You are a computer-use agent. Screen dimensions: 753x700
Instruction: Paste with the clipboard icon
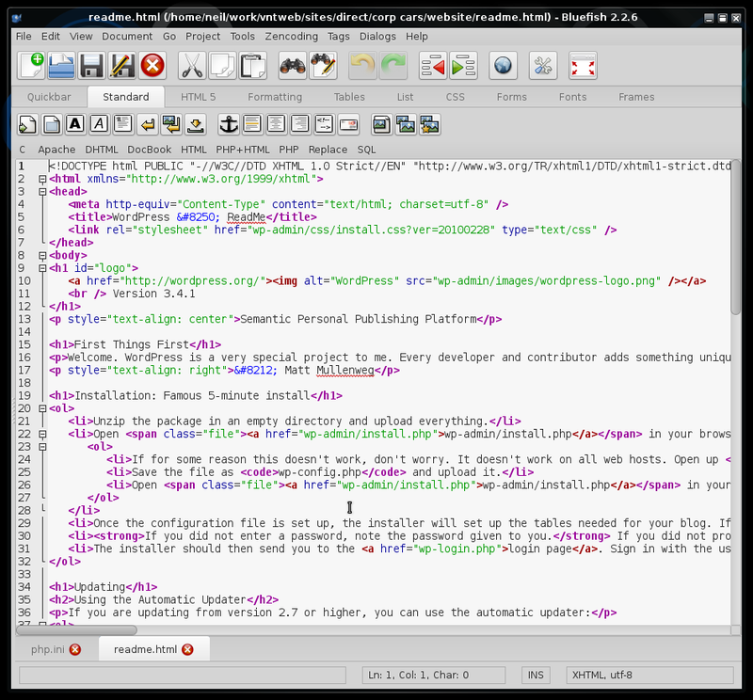253,66
